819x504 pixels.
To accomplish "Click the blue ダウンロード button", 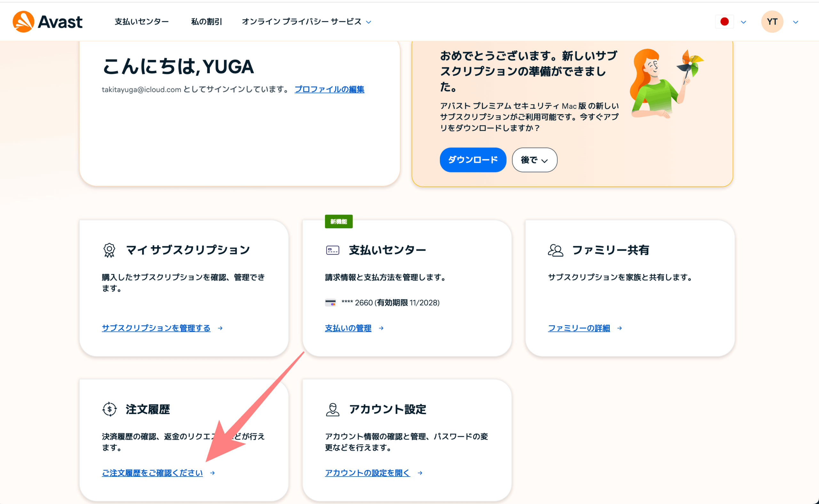I will tap(473, 160).
